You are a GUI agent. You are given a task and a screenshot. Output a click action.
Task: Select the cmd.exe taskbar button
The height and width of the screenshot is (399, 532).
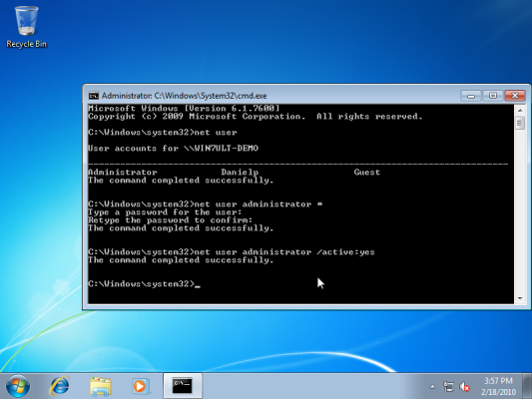183,386
